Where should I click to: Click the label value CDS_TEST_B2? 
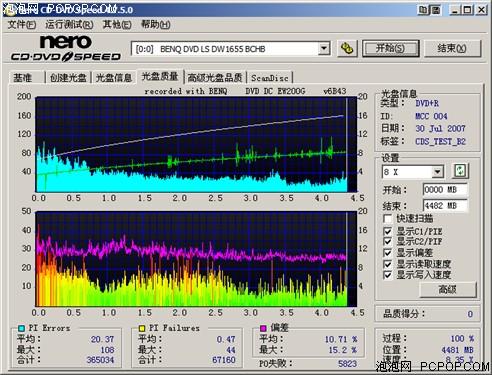pos(440,142)
